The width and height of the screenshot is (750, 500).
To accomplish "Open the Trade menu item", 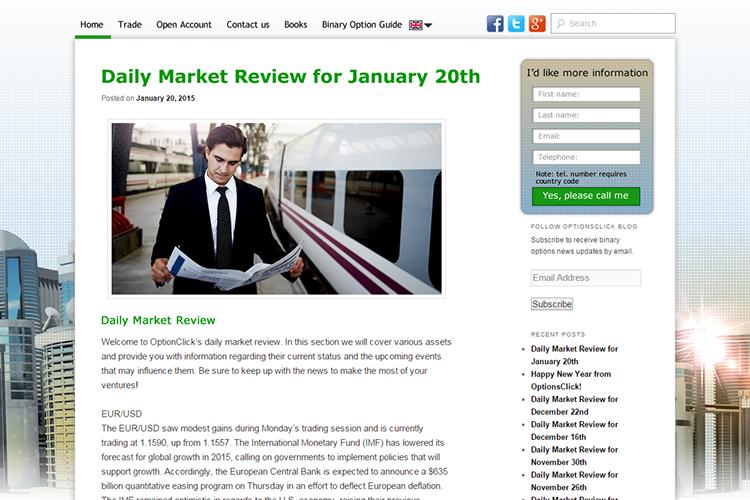I will (x=130, y=25).
